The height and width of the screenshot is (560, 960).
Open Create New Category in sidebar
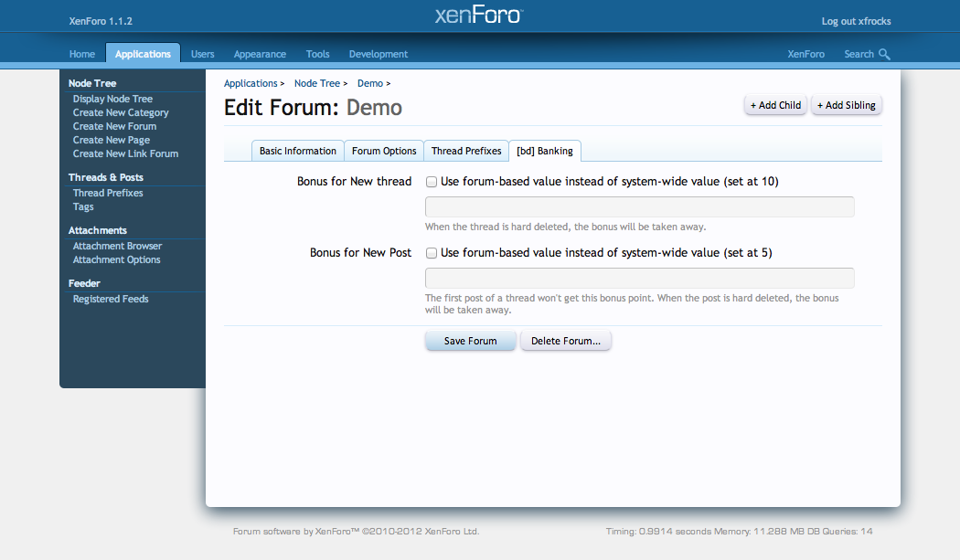coord(121,112)
